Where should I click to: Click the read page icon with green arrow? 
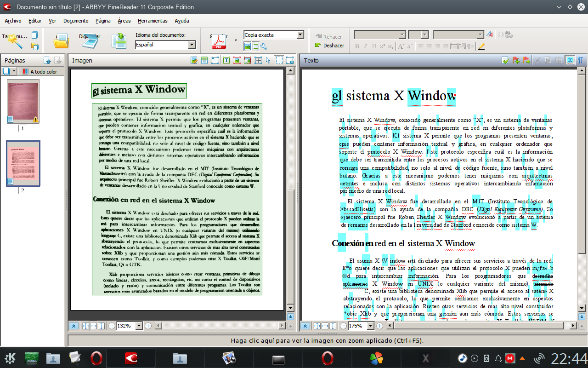[119, 40]
